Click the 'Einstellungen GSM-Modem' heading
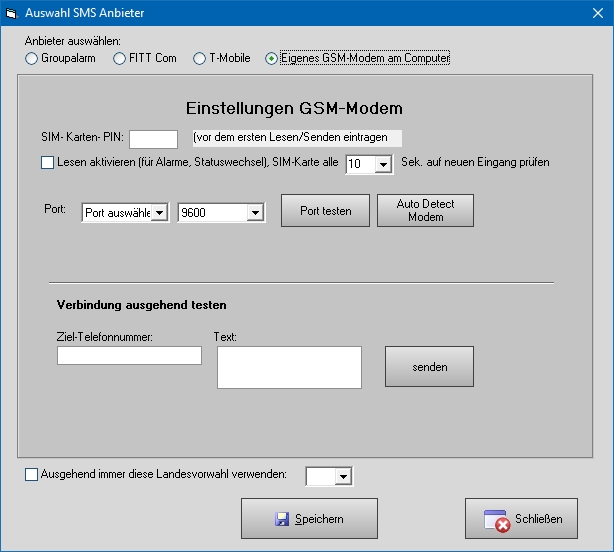614x552 pixels. pyautogui.click(x=294, y=108)
